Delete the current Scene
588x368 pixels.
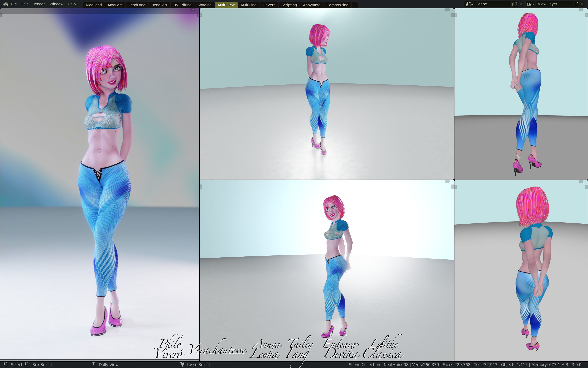coord(521,4)
